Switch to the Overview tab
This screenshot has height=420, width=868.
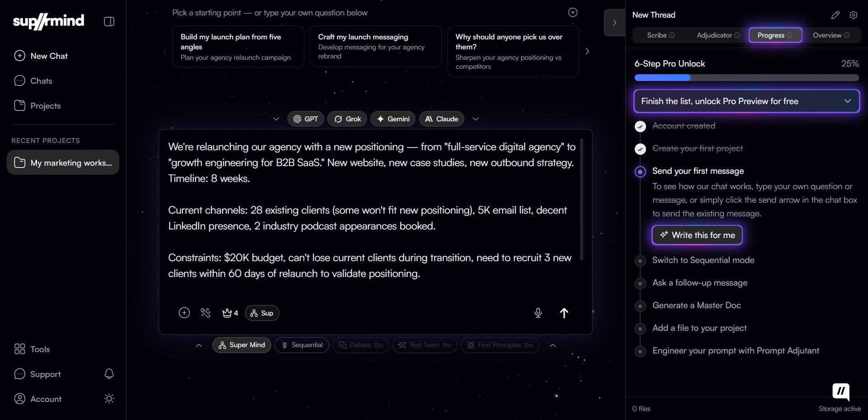(x=831, y=35)
